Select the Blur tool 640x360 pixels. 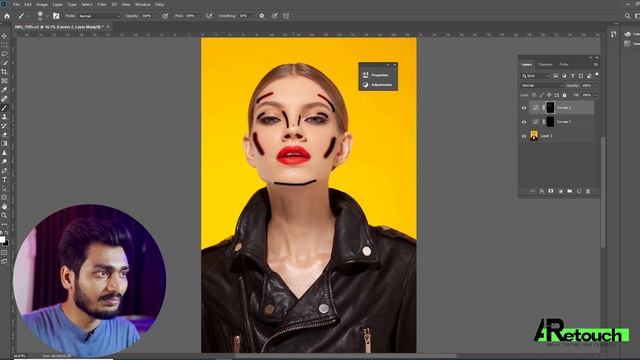pyautogui.click(x=4, y=153)
